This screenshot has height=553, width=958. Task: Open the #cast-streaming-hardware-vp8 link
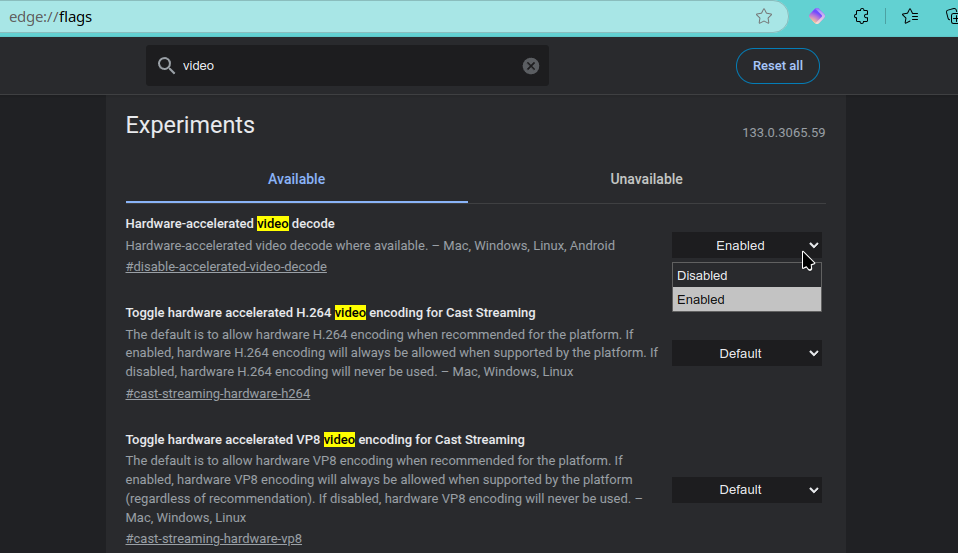click(214, 539)
